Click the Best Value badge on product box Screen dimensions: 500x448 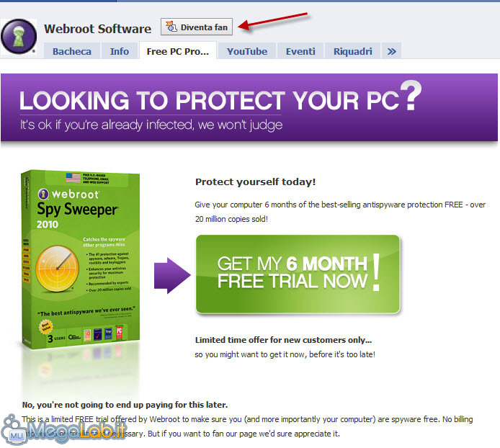[x=46, y=327]
